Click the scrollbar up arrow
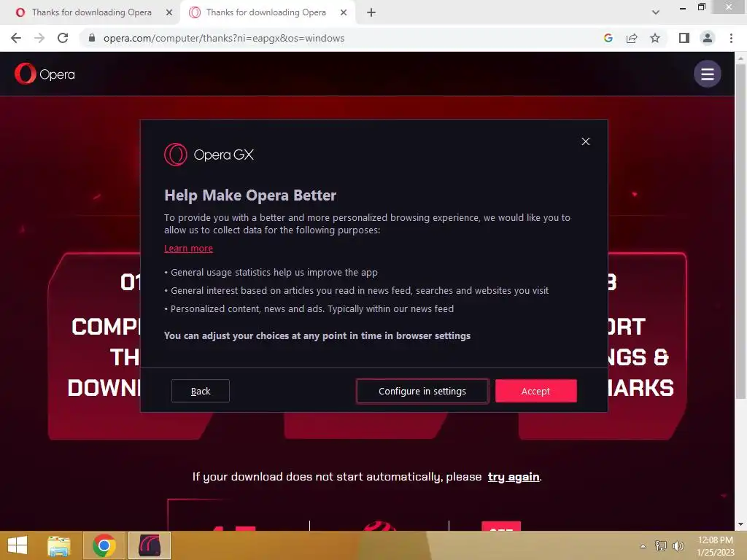The height and width of the screenshot is (560, 747). 740,58
